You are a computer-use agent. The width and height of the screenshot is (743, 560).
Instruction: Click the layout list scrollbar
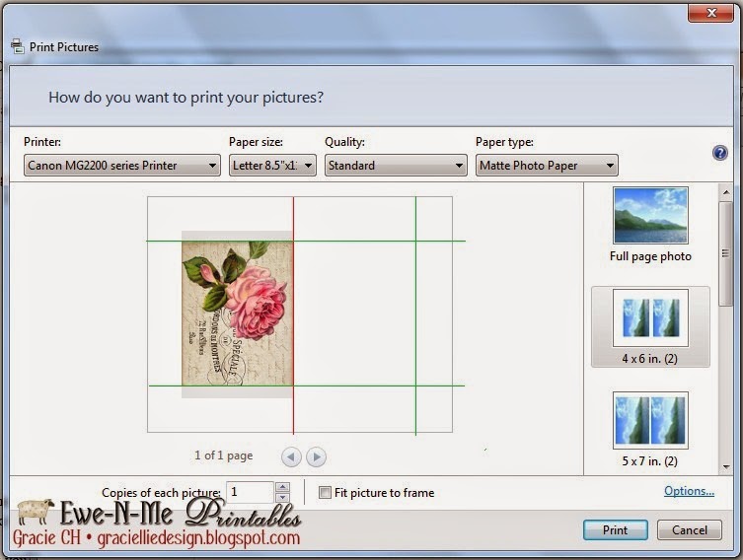pos(727,256)
